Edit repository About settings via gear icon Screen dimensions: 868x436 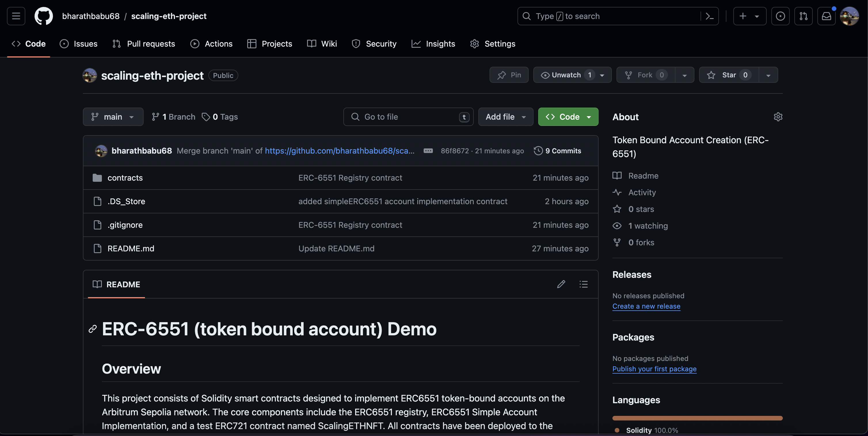point(778,117)
